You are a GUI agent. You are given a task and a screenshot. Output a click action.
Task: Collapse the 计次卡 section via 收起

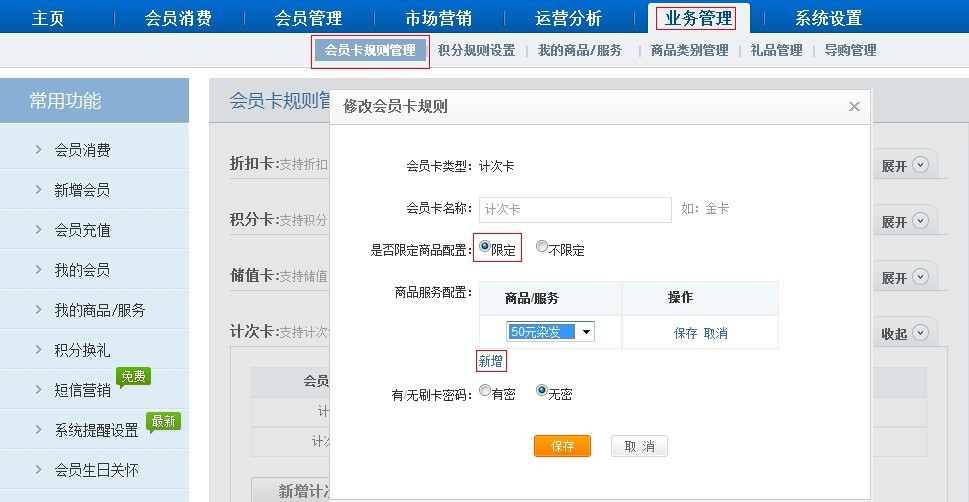[x=904, y=333]
